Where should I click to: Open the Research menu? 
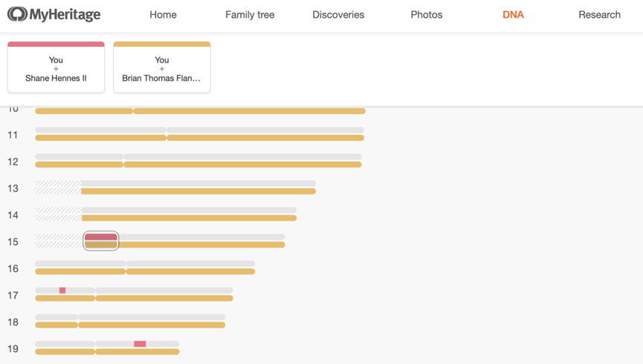click(x=599, y=15)
